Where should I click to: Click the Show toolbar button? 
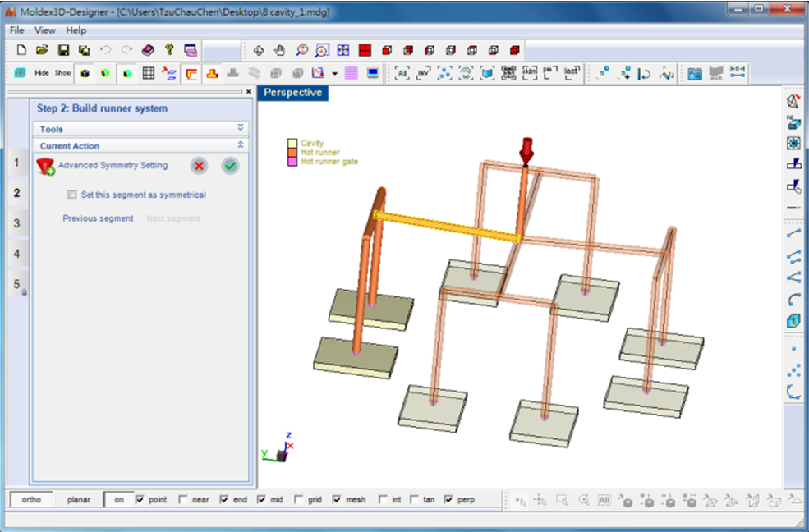click(63, 73)
